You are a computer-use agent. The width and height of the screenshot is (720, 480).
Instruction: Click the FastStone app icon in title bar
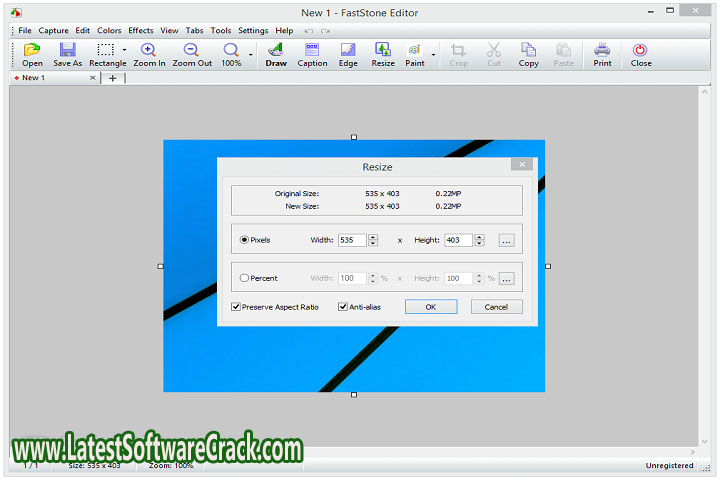click(16, 13)
